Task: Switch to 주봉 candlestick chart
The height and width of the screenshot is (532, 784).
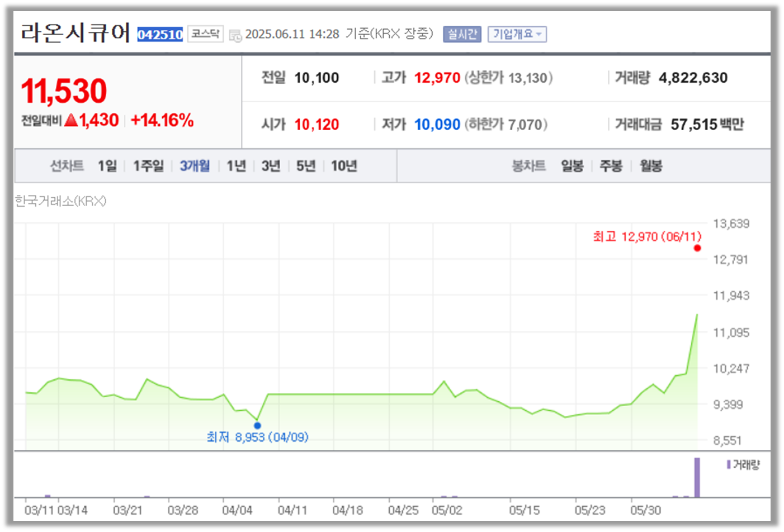Action: [x=611, y=166]
